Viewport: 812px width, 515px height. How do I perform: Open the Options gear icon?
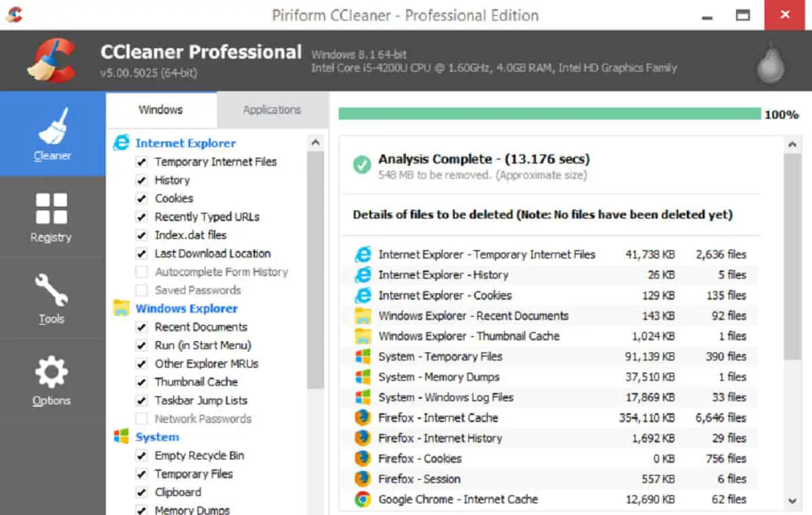pyautogui.click(x=51, y=372)
